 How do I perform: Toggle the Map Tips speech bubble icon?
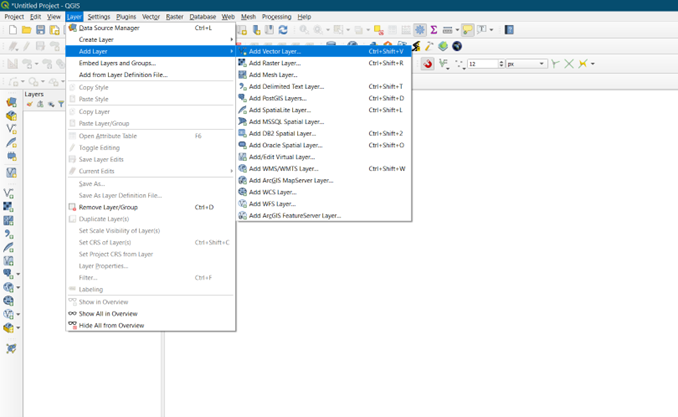click(467, 29)
